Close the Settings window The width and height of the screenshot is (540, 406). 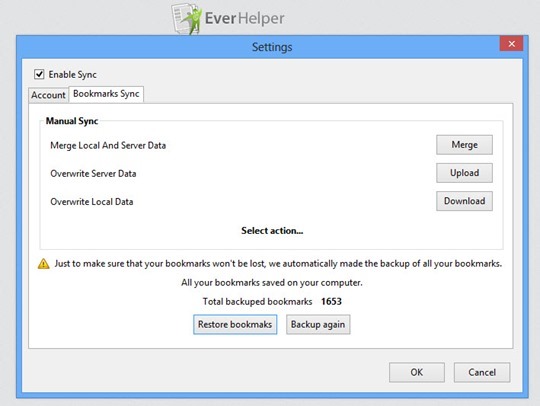(511, 44)
